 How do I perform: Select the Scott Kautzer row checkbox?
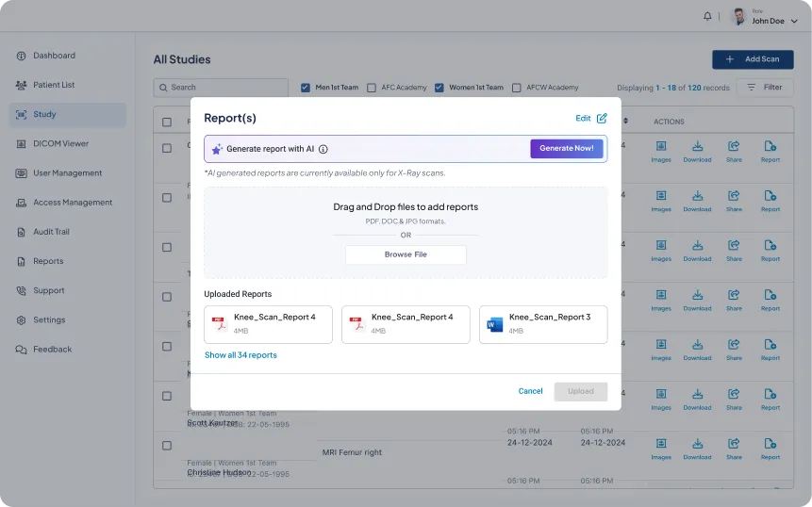167,396
